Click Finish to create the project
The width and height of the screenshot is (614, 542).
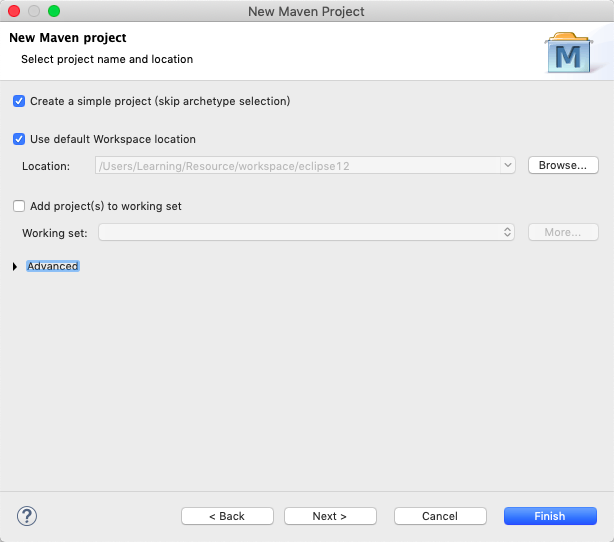click(x=550, y=516)
